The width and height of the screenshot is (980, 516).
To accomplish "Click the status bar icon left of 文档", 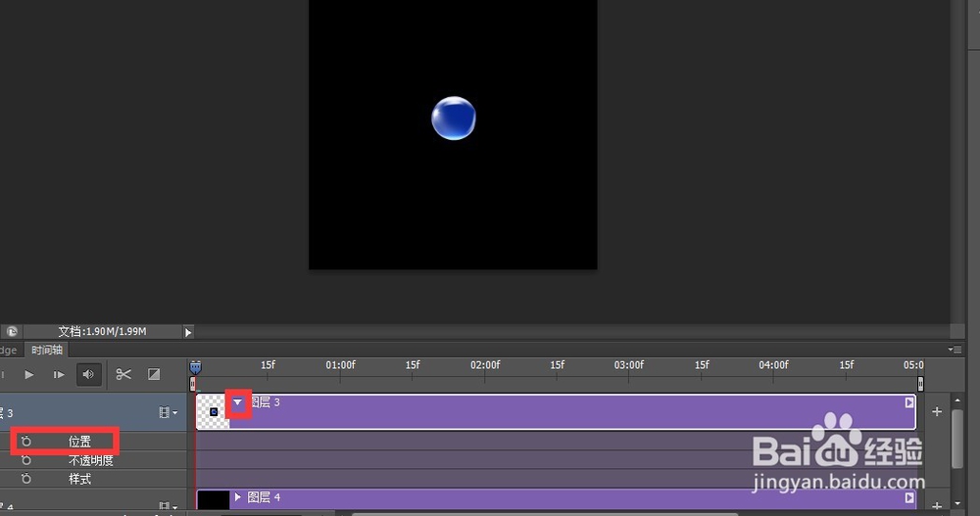I will (x=11, y=332).
